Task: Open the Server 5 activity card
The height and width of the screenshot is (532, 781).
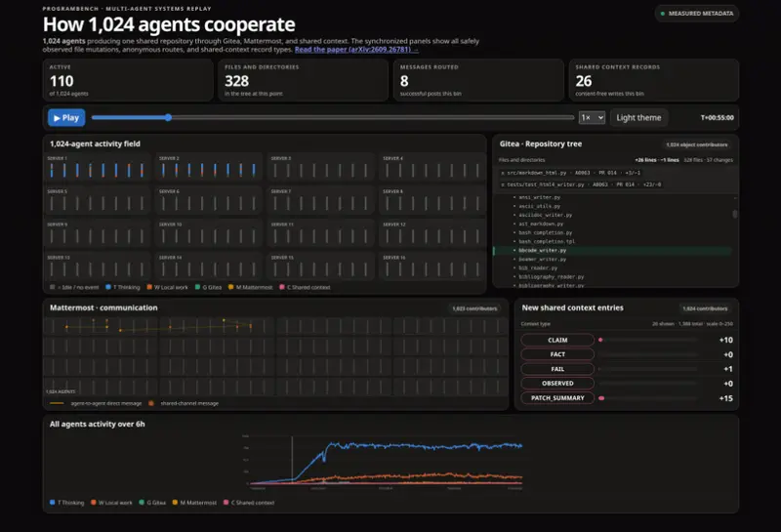Action: click(97, 200)
